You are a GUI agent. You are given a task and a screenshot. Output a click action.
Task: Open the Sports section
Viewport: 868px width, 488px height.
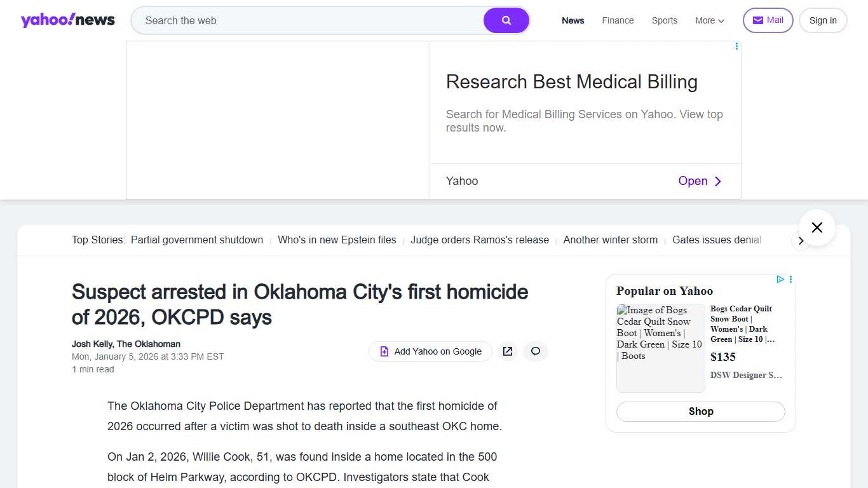pos(664,20)
